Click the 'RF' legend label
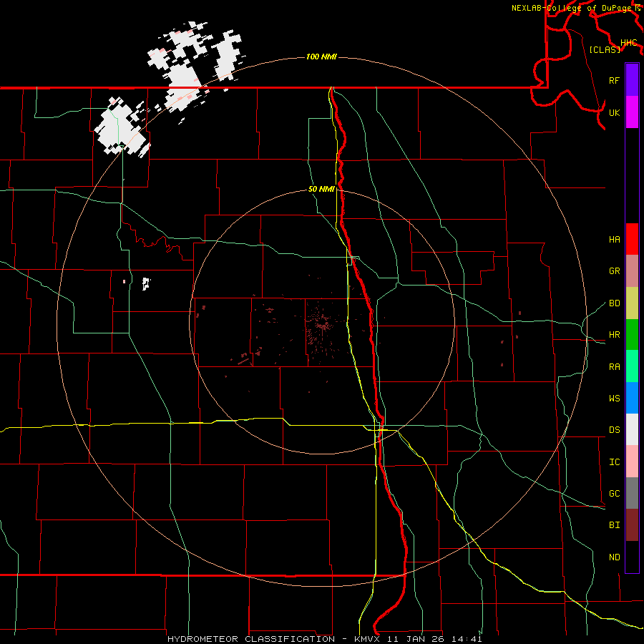 [x=614, y=80]
